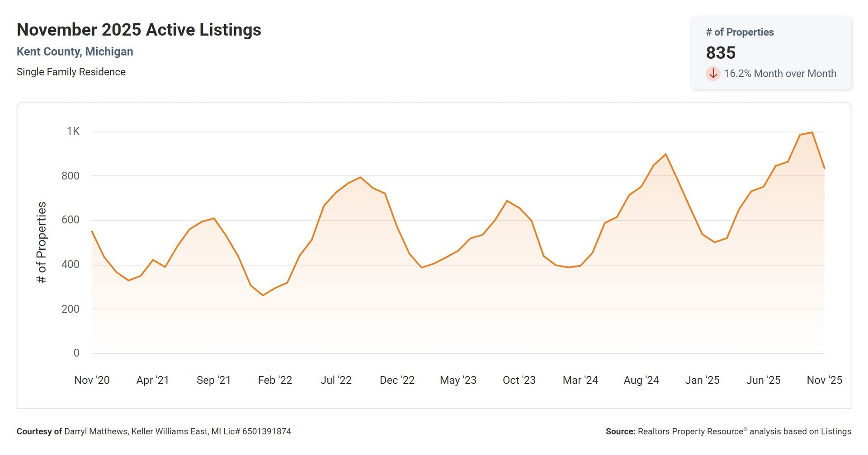
Task: Select the '# of Properties' card heading
Action: [x=740, y=32]
